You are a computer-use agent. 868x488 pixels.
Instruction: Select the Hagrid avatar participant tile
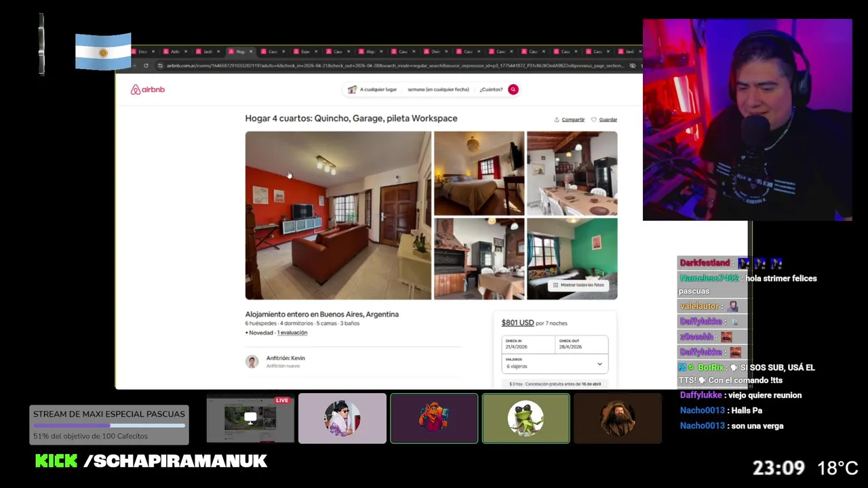tap(618, 418)
